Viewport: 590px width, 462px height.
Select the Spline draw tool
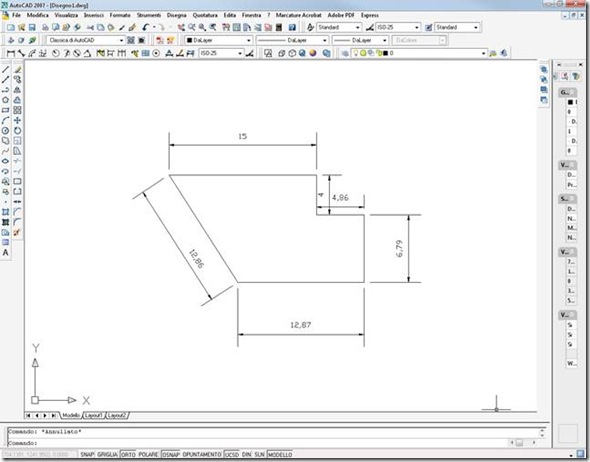(x=5, y=151)
